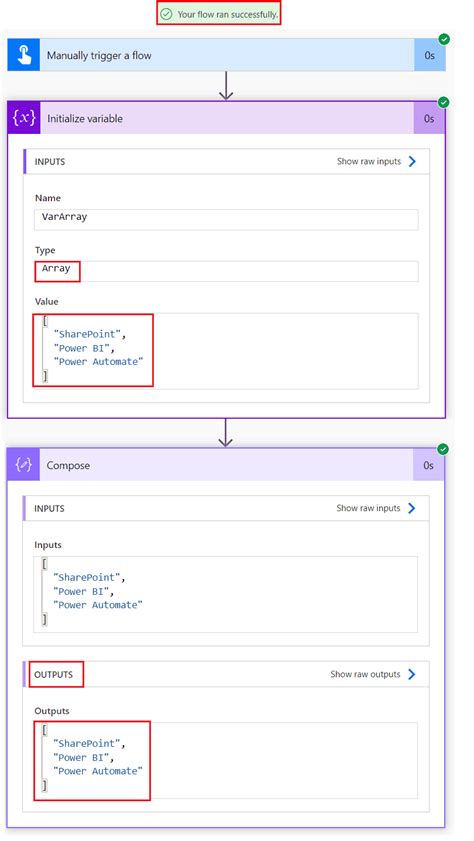
Task: Click "SharePoint" in Compose Inputs
Action: coord(87,578)
